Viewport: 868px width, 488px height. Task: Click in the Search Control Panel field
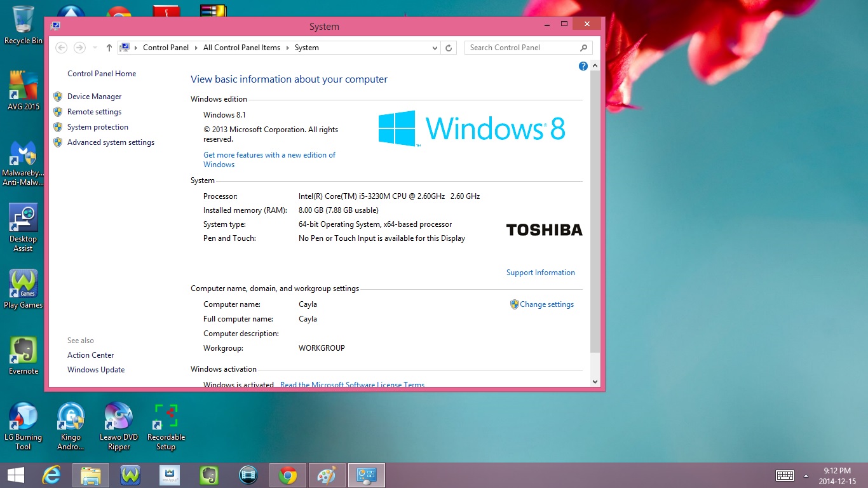click(521, 48)
